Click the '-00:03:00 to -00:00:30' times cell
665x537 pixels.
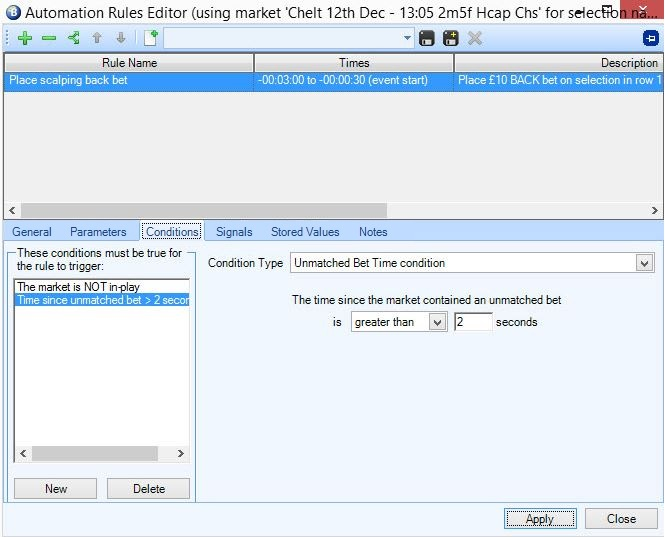(354, 80)
